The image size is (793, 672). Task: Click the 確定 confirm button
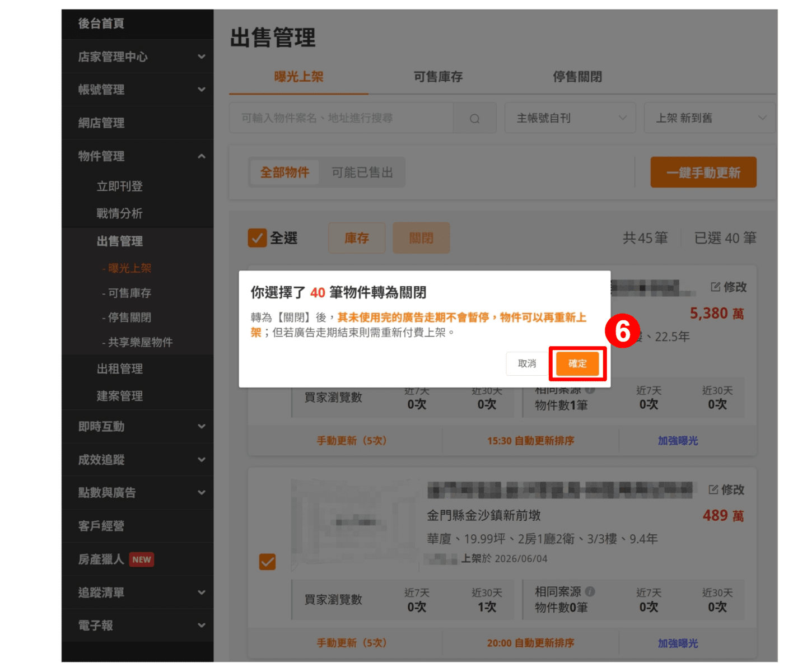[x=577, y=363]
